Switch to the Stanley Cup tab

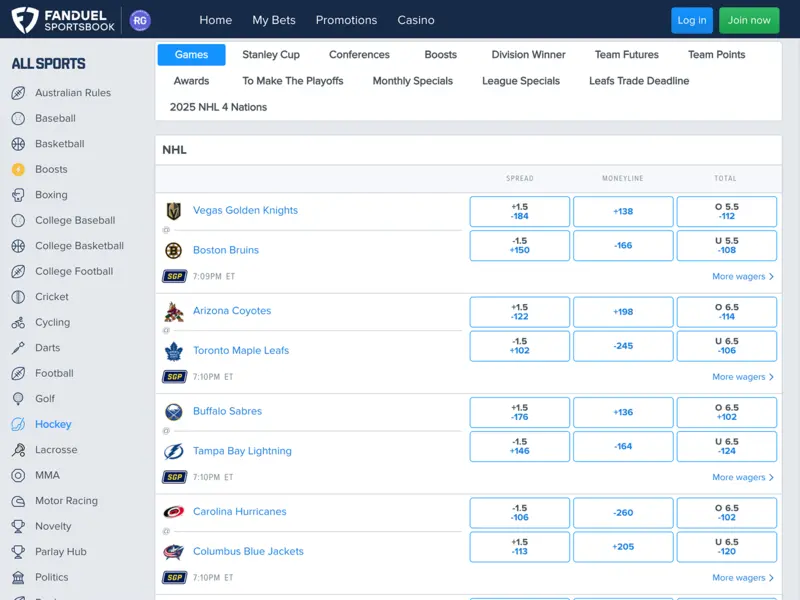(x=269, y=55)
